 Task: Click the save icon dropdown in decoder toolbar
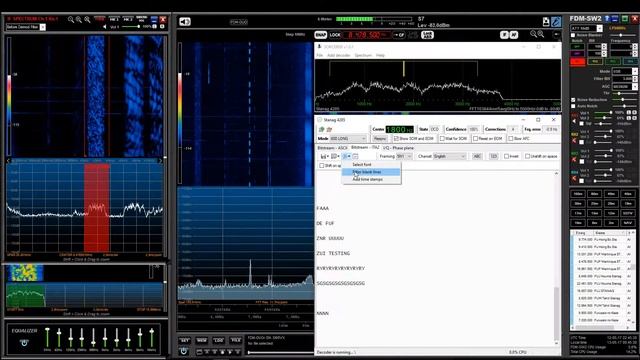(324, 156)
